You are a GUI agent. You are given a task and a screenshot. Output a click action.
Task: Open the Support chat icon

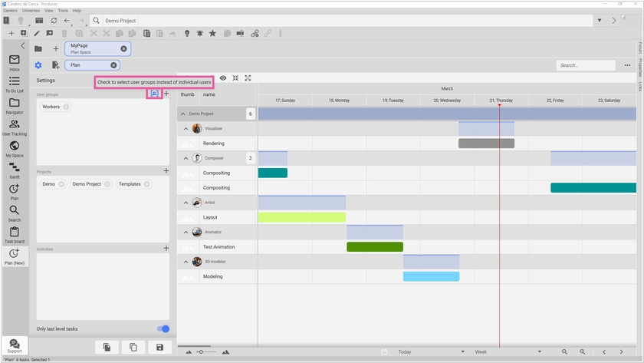[x=15, y=346]
